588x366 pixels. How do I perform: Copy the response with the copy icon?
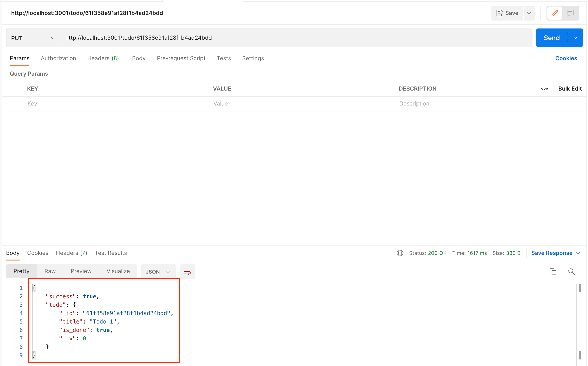click(x=553, y=272)
